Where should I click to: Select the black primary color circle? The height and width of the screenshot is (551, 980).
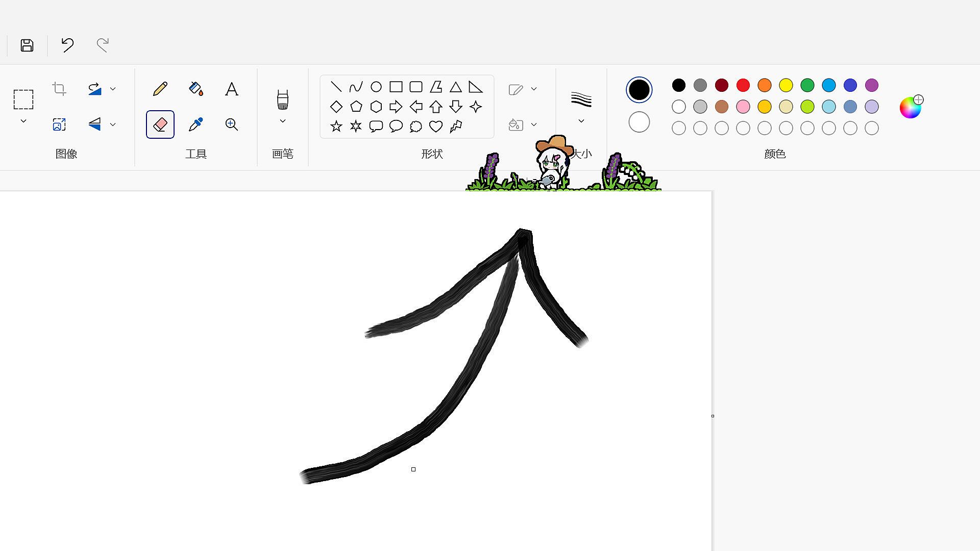(639, 90)
